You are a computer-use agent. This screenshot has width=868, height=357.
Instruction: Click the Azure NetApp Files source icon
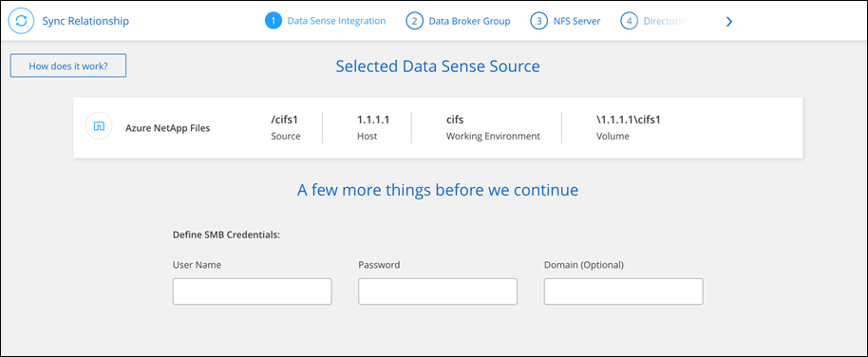point(99,126)
